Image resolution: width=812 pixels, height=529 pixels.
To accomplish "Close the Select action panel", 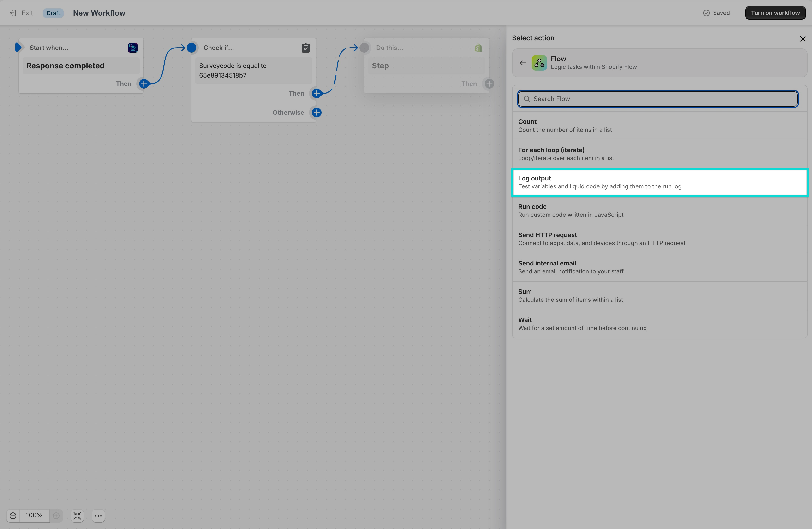I will [803, 39].
